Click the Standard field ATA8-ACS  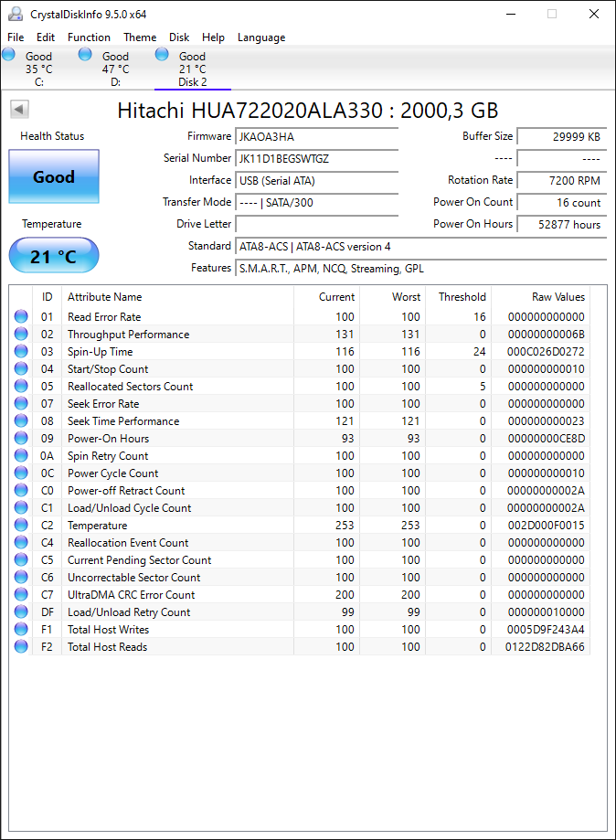pos(421,247)
